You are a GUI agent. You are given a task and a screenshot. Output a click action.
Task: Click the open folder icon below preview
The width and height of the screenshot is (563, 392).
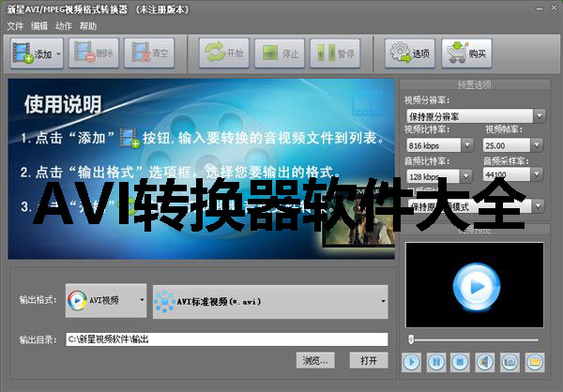click(535, 362)
